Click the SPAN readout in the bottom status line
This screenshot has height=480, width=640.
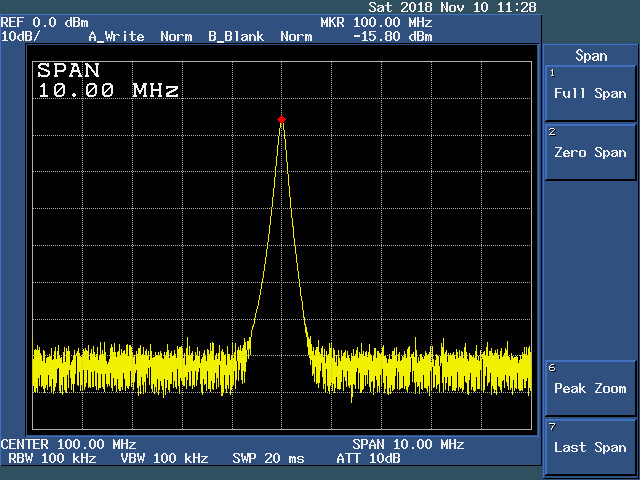point(408,444)
